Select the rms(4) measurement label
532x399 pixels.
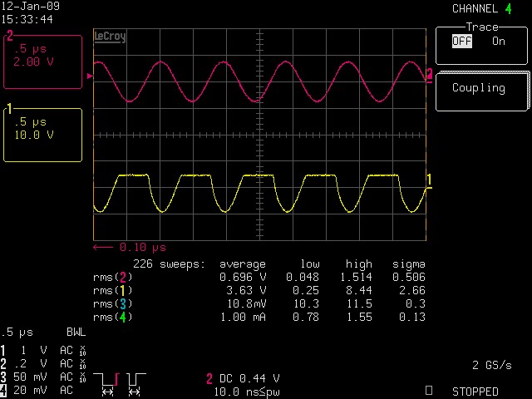pos(113,317)
